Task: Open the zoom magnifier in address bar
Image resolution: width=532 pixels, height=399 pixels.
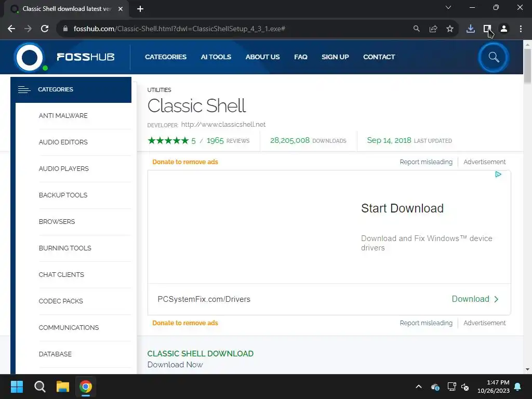Action: coord(416,29)
